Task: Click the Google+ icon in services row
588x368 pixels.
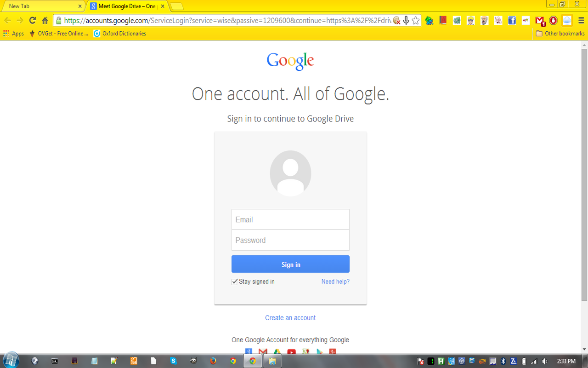Action: (x=333, y=352)
